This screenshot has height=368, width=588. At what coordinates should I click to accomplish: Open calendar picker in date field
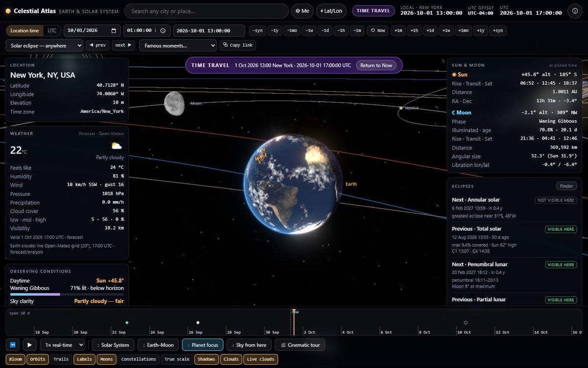114,30
